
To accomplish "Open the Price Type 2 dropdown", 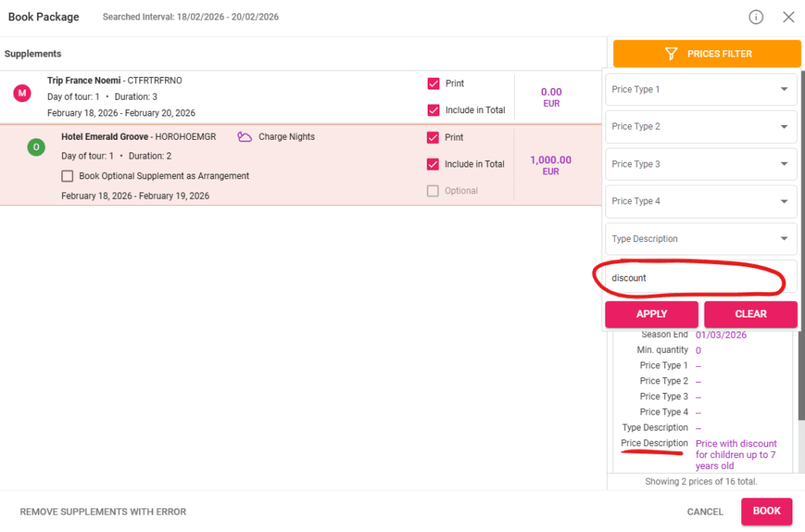I will pos(700,127).
